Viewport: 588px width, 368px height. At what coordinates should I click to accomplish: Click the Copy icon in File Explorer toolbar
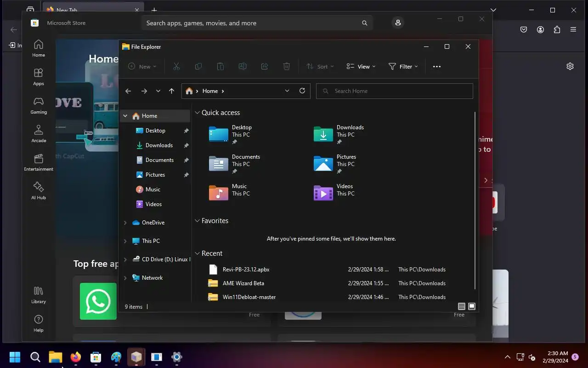[x=198, y=67]
